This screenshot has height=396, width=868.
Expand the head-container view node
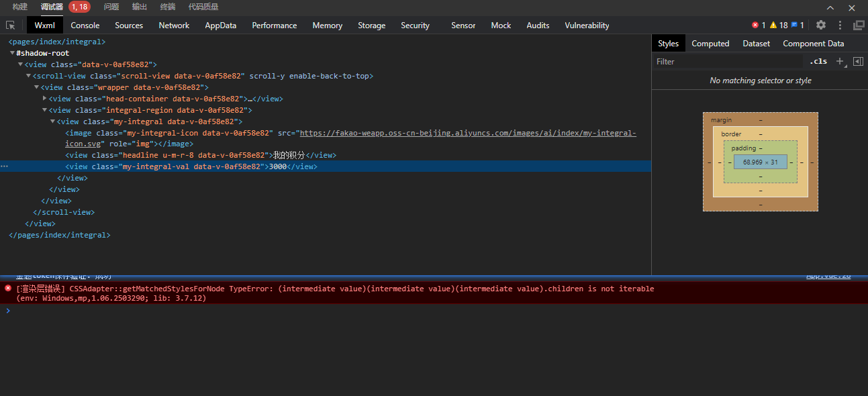pos(44,99)
